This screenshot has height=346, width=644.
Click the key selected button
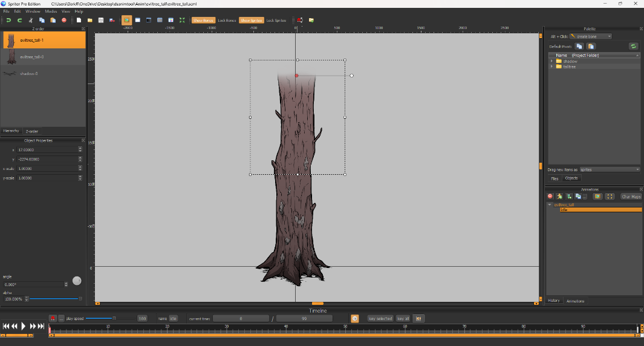coord(380,318)
